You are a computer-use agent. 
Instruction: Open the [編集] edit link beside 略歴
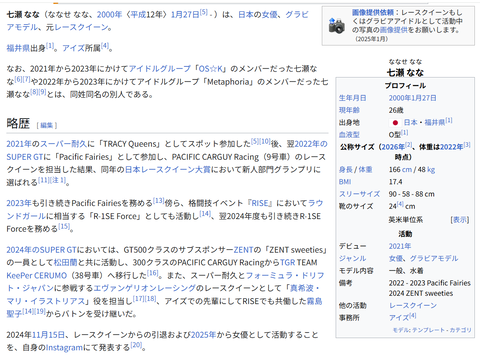pyautogui.click(x=47, y=125)
